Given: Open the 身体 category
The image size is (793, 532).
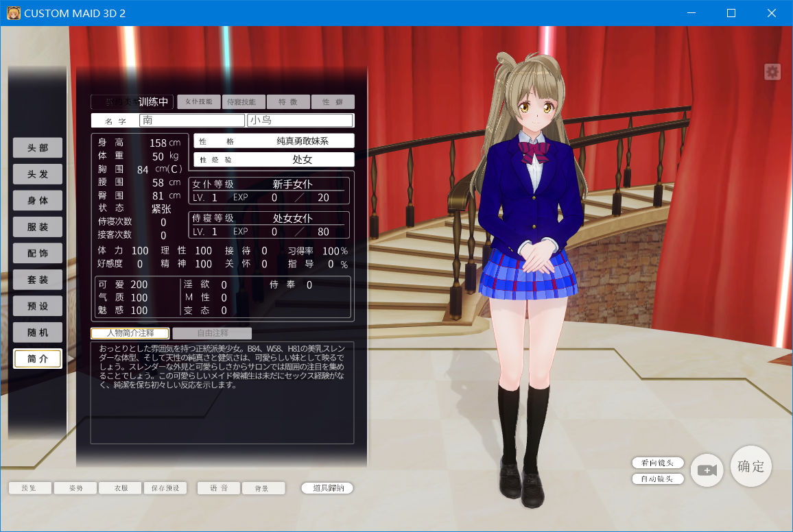Looking at the screenshot, I should pyautogui.click(x=38, y=201).
